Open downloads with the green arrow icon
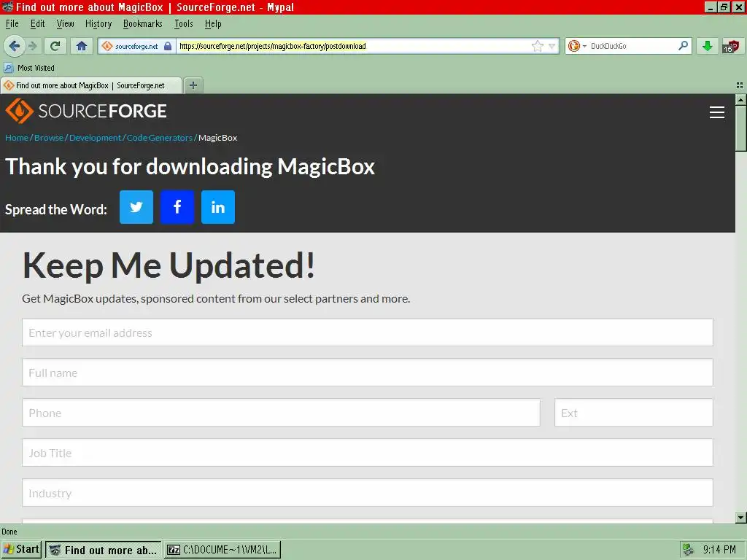747x560 pixels. click(x=708, y=46)
